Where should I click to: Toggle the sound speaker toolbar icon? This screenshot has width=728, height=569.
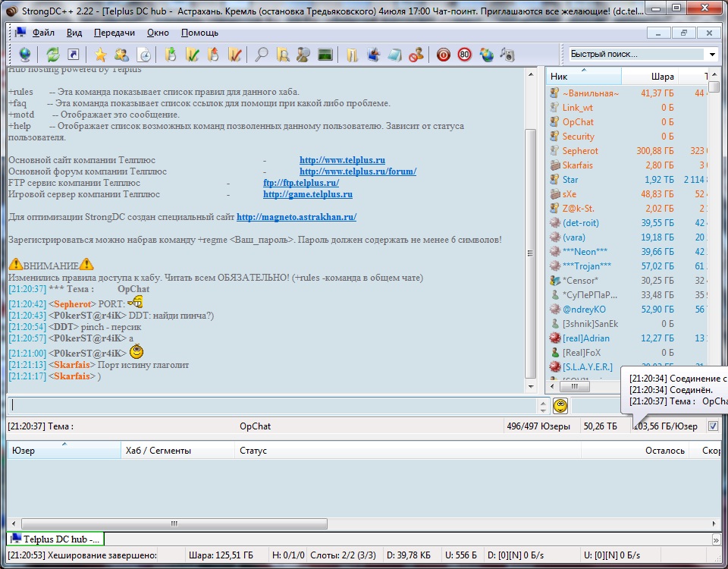[507, 55]
